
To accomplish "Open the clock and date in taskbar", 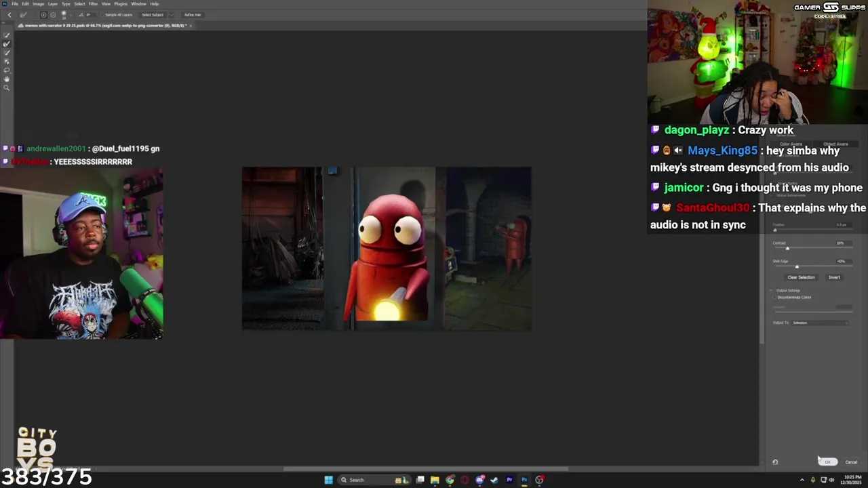I will pyautogui.click(x=852, y=480).
